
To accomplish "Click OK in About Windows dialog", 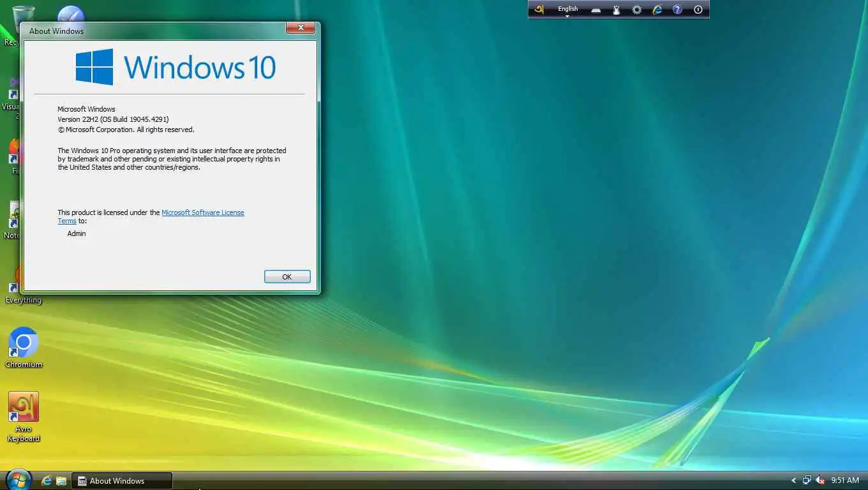I will click(x=287, y=276).
